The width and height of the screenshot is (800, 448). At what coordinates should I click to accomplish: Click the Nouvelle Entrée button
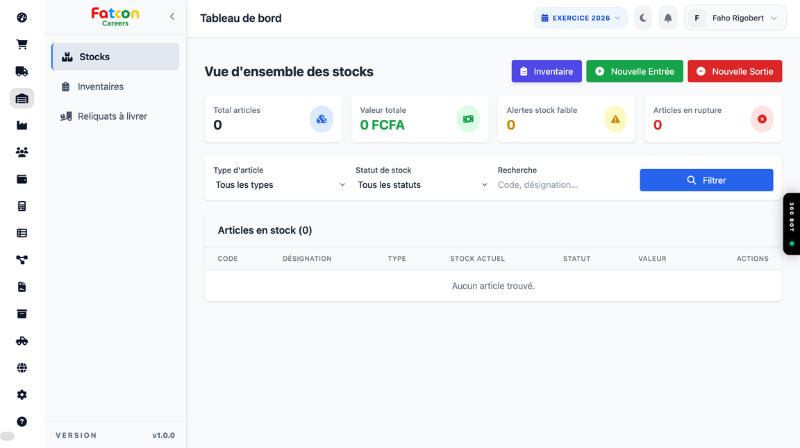[x=635, y=71]
